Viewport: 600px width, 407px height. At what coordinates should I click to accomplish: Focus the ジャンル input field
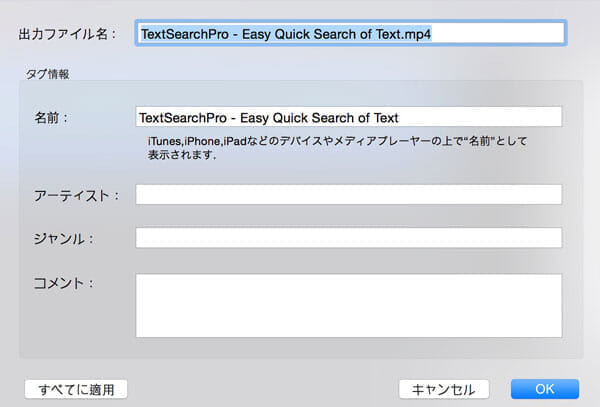[x=349, y=238]
